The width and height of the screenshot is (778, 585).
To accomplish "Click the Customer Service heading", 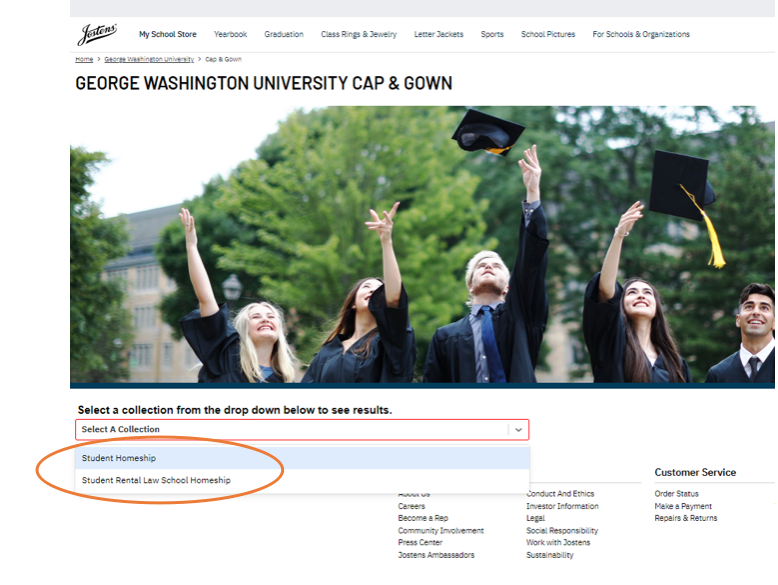I will tap(695, 472).
